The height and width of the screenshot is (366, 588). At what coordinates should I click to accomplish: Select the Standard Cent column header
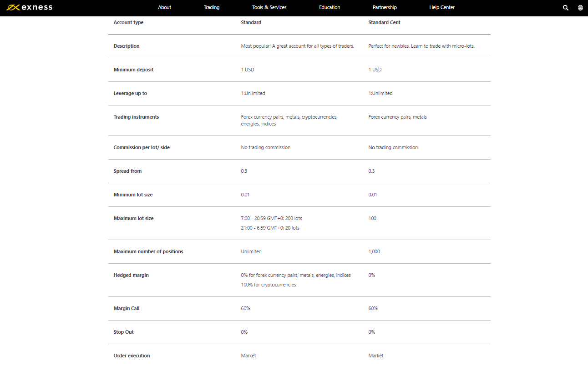point(384,22)
